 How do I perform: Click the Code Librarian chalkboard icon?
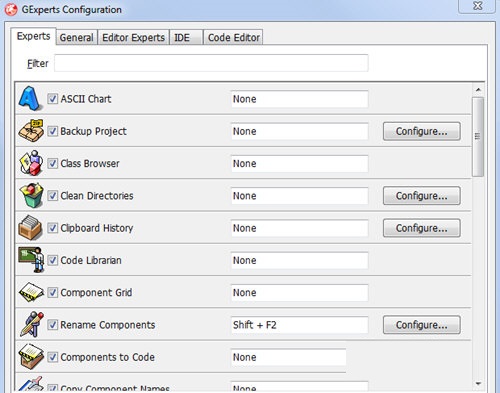31,260
